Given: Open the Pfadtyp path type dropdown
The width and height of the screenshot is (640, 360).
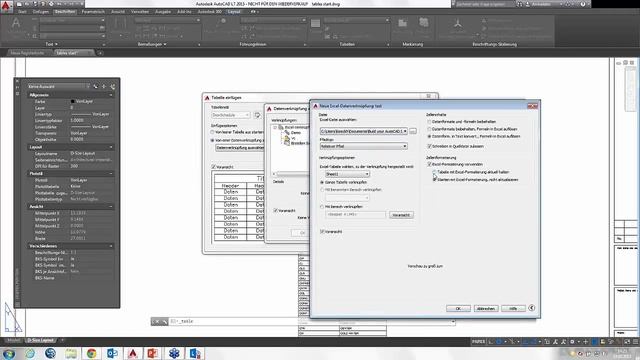Looking at the screenshot, I should click(x=405, y=146).
